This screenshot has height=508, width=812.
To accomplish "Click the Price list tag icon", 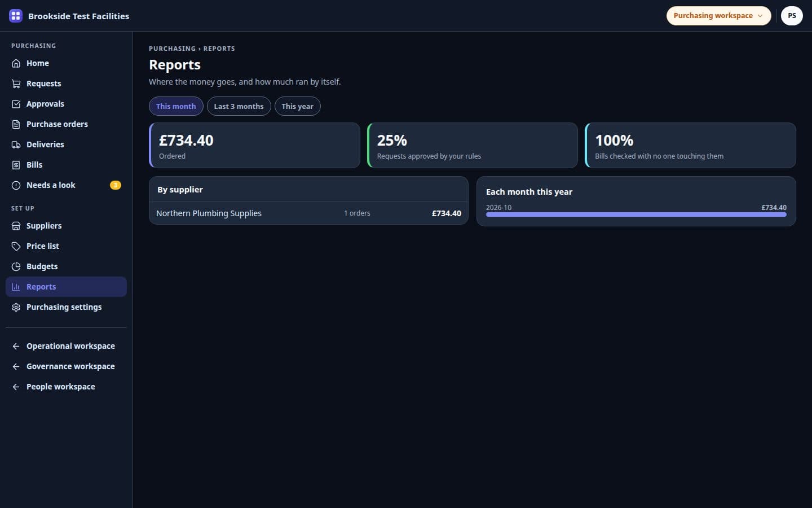I will click(x=16, y=246).
